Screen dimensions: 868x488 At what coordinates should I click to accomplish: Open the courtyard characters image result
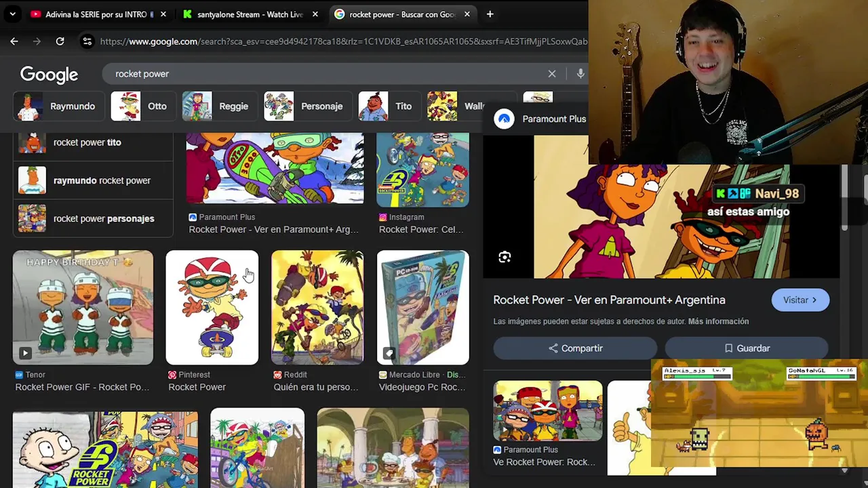[393, 448]
